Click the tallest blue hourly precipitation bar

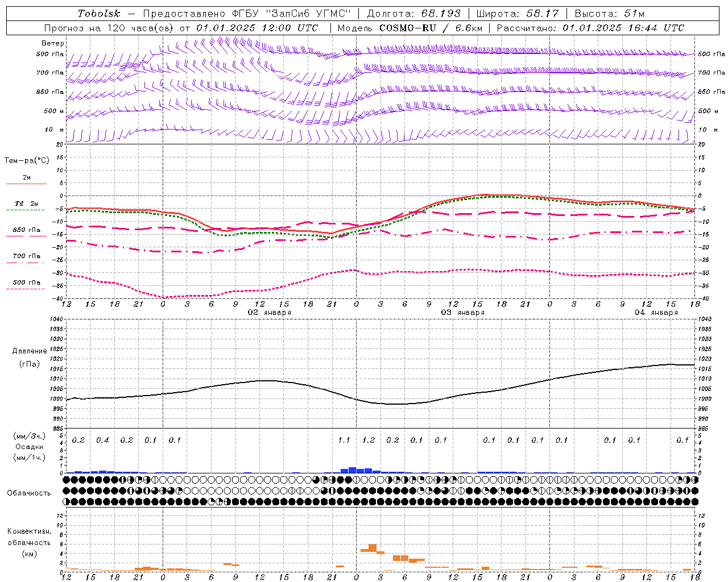tap(353, 470)
